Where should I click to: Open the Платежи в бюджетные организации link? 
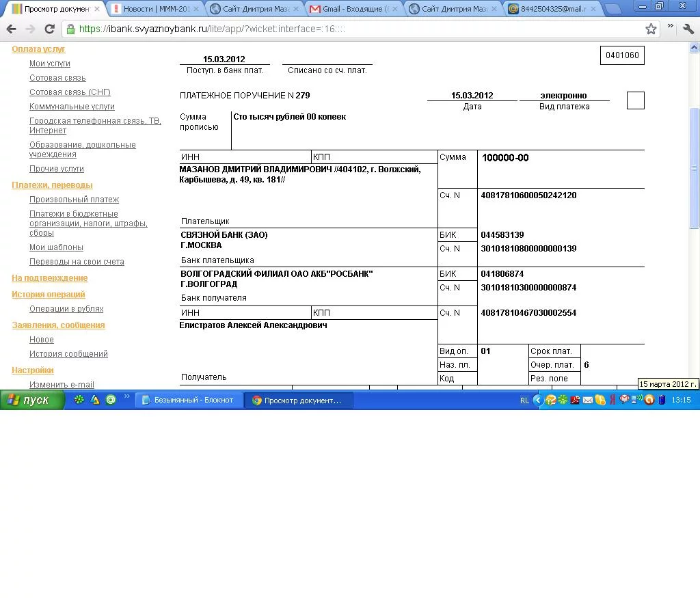point(88,223)
